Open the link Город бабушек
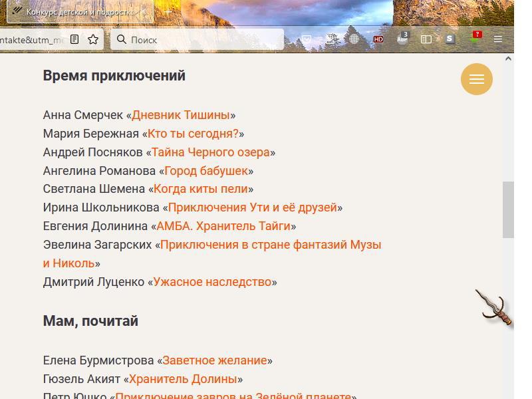 tap(206, 171)
